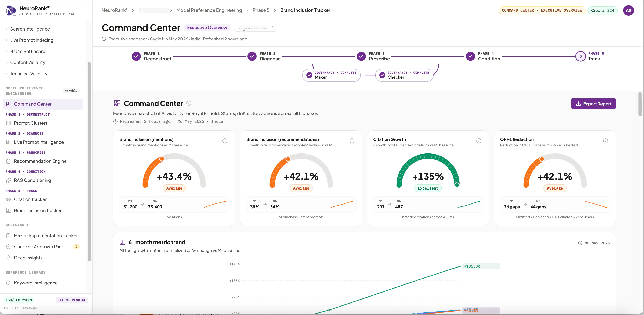Click the Monthly badge in the sidebar

(x=71, y=91)
